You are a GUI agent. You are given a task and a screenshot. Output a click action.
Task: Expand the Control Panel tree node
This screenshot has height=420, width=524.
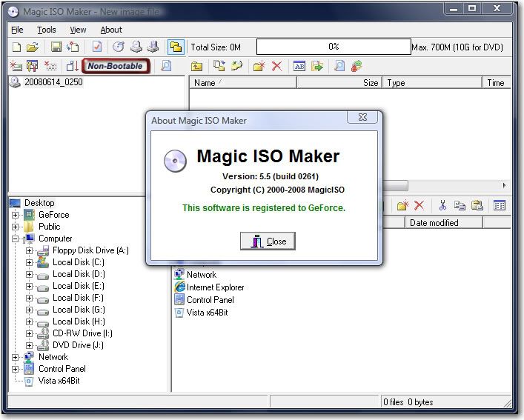click(x=15, y=369)
